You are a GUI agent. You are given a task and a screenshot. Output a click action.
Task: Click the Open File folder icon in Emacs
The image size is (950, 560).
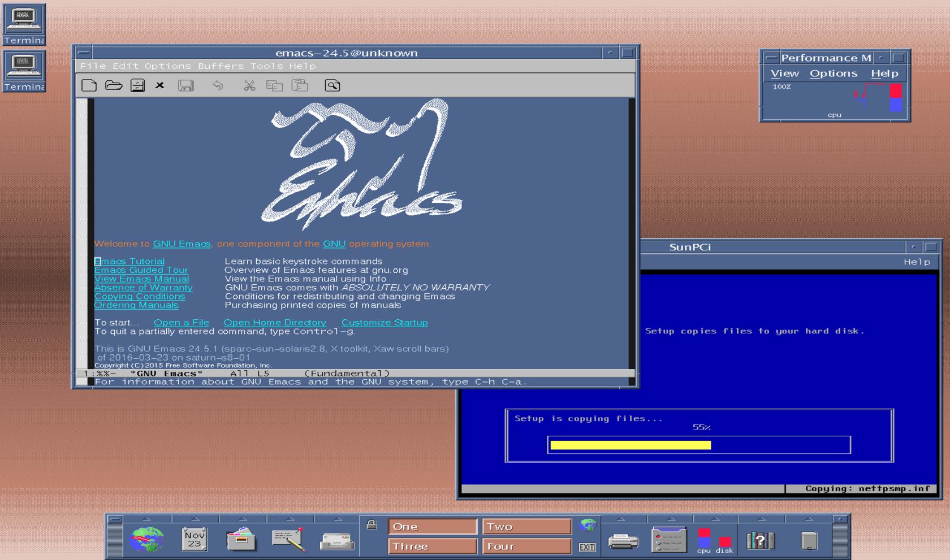tap(114, 85)
